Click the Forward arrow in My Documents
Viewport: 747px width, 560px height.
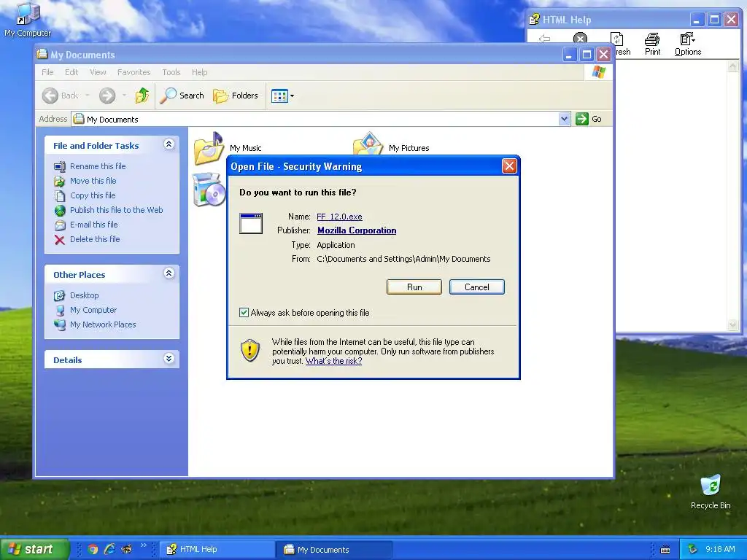[107, 96]
